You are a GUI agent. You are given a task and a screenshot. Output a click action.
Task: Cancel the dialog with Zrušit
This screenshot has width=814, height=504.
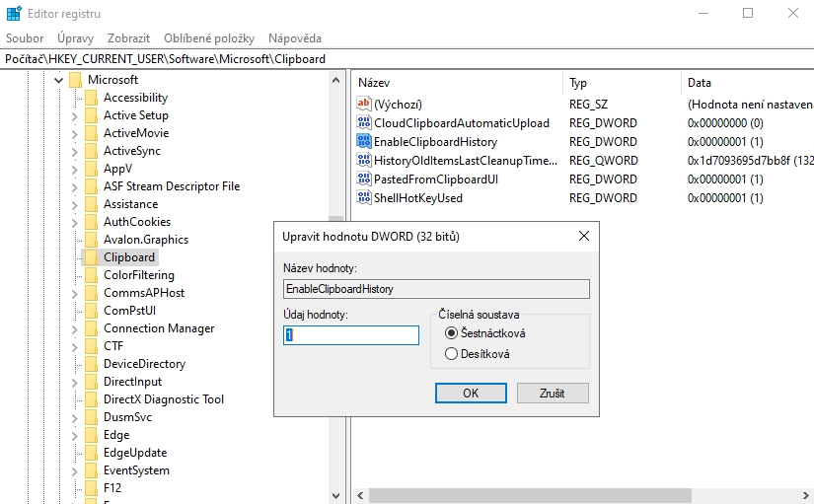point(553,393)
